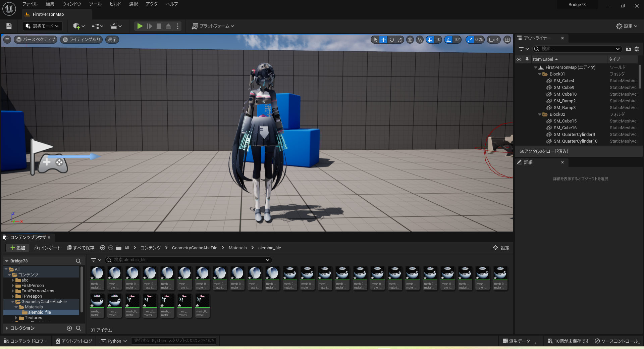Adjust the camera speed slider set to 4
Screen dimensions: 644x349
coord(493,40)
